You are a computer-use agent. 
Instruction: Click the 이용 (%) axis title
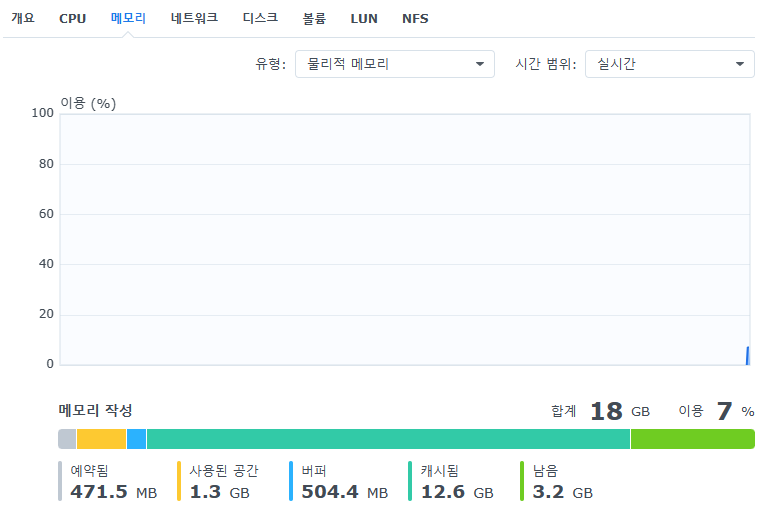point(88,103)
